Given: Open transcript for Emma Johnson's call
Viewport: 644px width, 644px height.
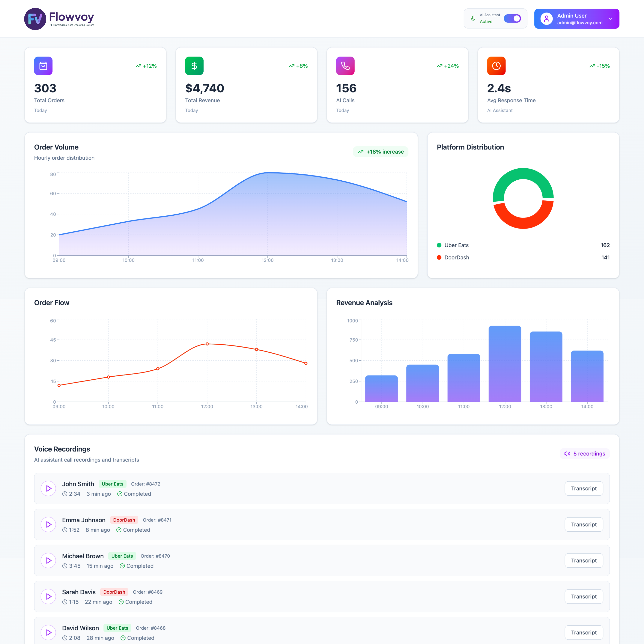Looking at the screenshot, I should 584,525.
